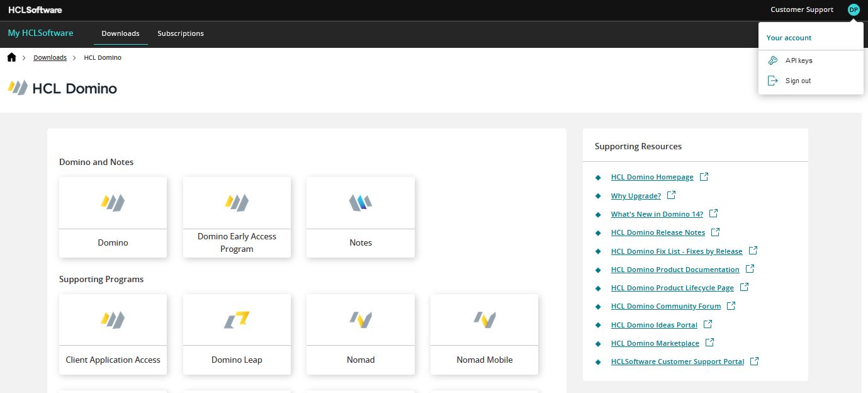Click external link icon beside Why Upgrade?
The width and height of the screenshot is (868, 393).
[672, 195]
